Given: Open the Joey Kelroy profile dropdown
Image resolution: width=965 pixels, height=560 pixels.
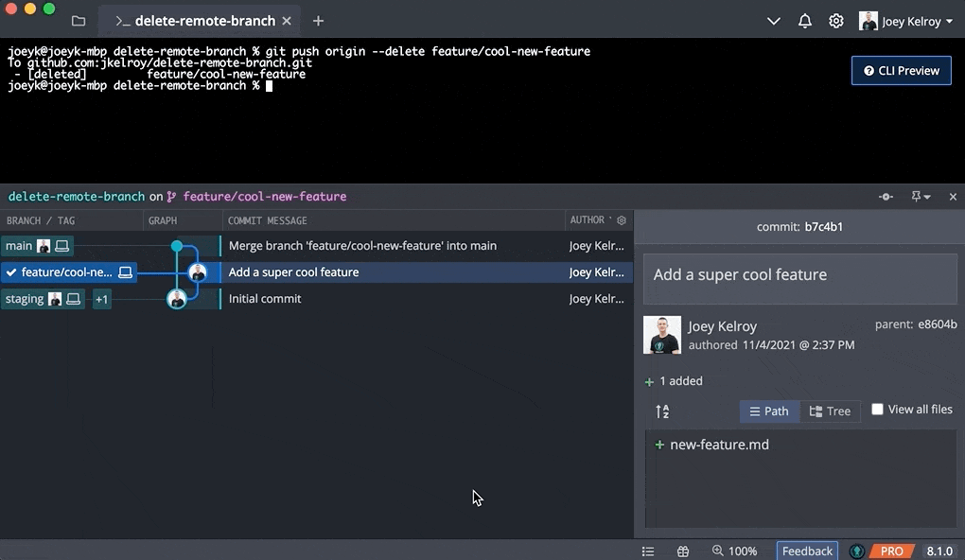Looking at the screenshot, I should [x=905, y=21].
